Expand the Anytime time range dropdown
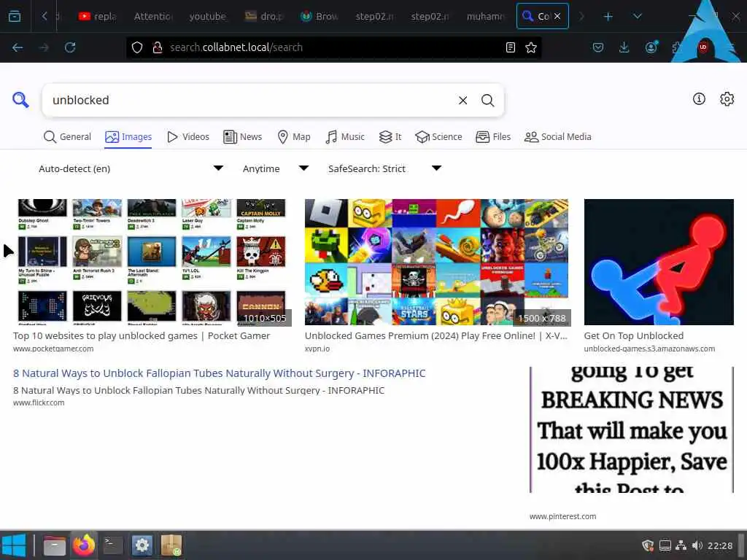This screenshot has height=560, width=747. point(276,168)
